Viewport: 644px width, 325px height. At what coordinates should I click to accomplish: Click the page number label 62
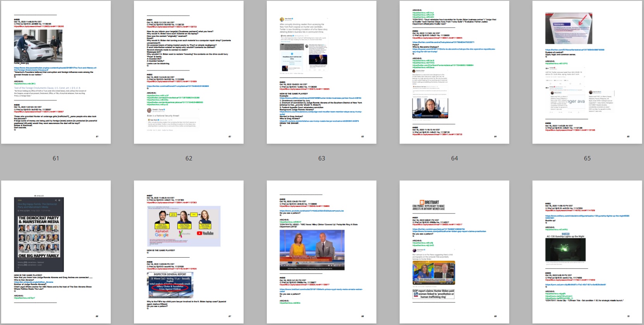pyautogui.click(x=189, y=158)
